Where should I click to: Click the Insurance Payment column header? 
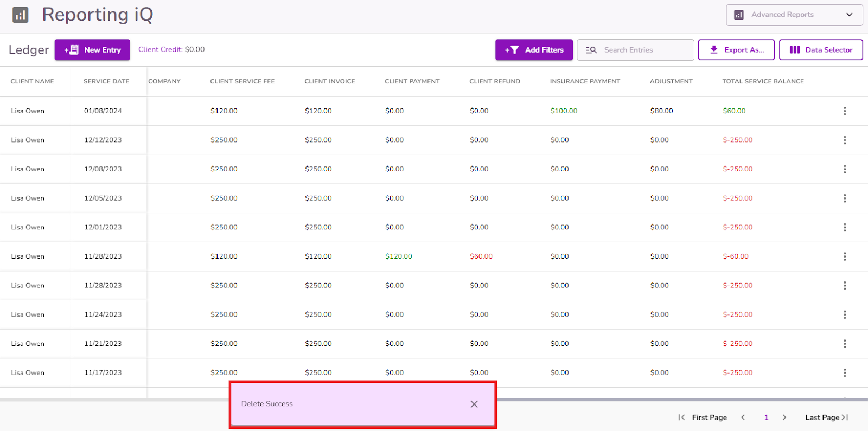(x=585, y=81)
